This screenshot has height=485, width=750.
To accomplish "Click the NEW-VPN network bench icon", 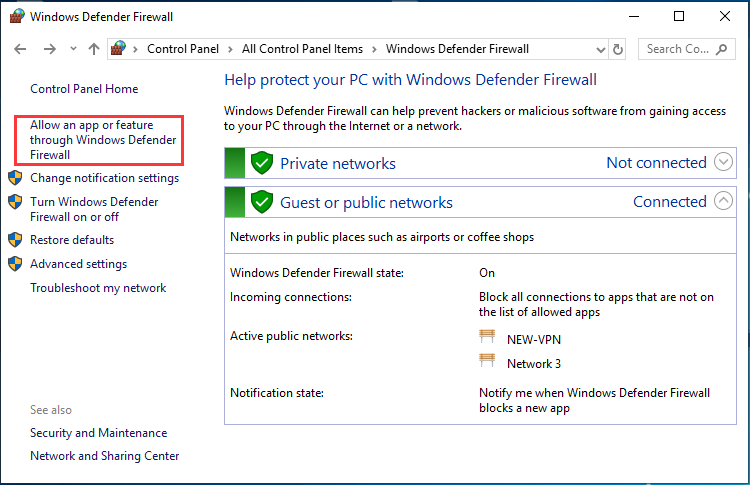I will click(x=487, y=336).
